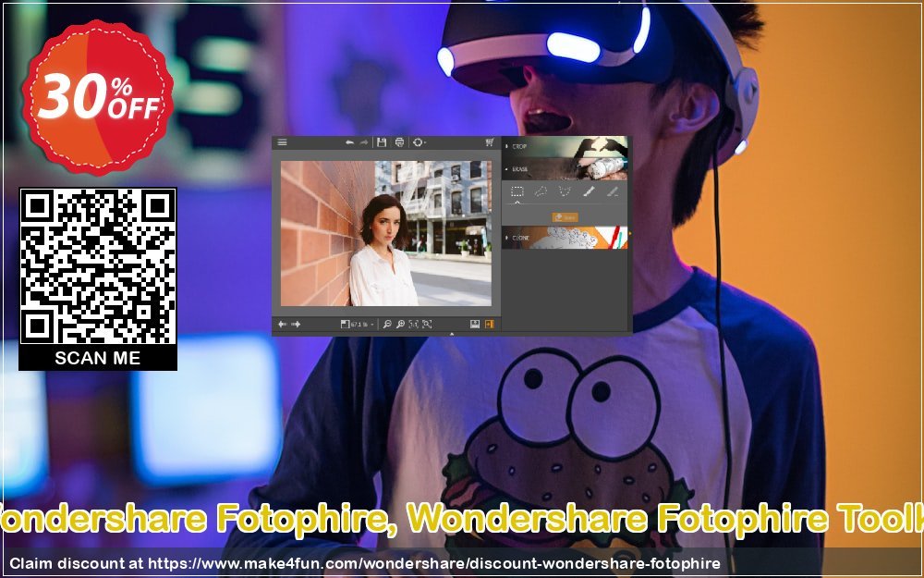Click the zoom out magnifier
This screenshot has height=578, width=924.
[x=387, y=324]
